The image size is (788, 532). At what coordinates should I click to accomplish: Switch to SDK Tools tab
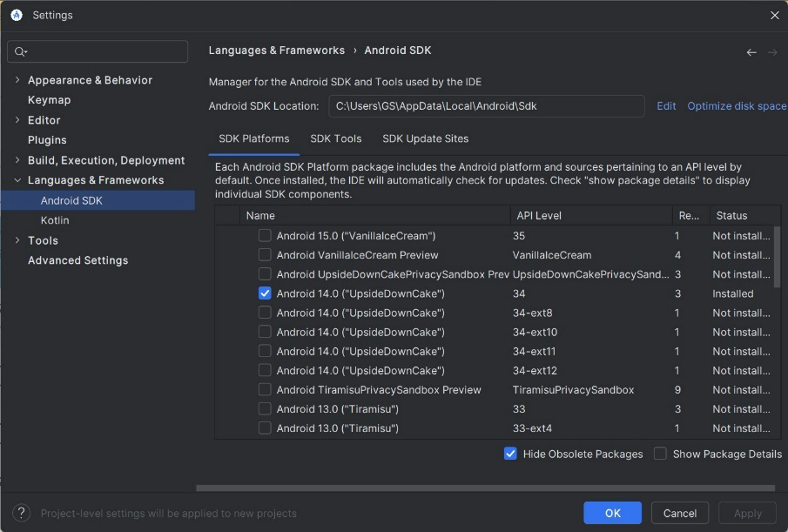click(336, 138)
